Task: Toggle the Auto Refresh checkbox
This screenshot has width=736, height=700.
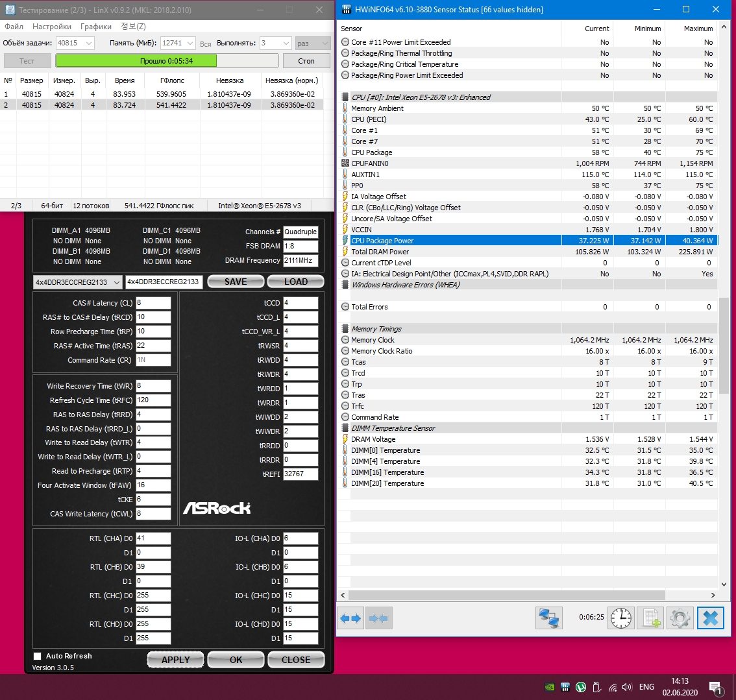Action: click(x=38, y=656)
